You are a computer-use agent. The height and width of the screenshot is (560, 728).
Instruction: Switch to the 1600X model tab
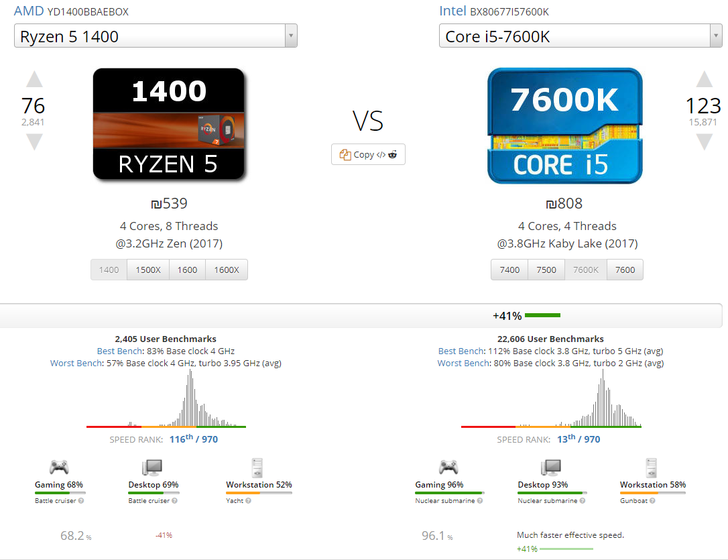227,270
